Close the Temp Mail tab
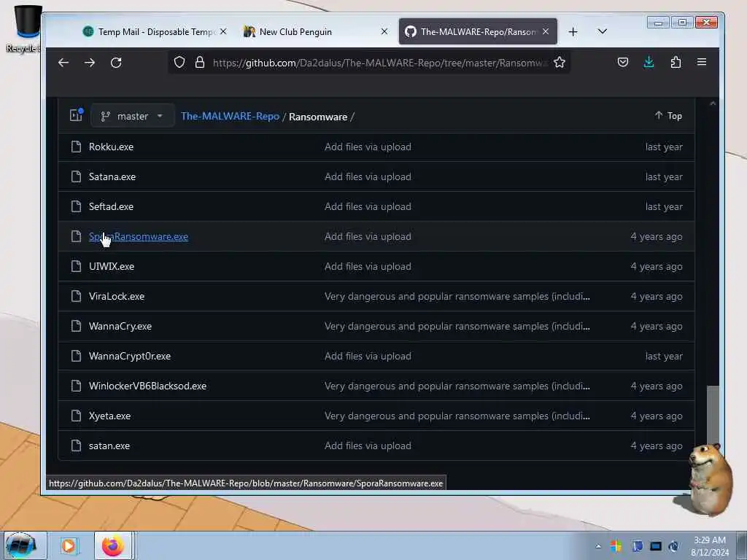The width and height of the screenshot is (747, 560). (223, 31)
